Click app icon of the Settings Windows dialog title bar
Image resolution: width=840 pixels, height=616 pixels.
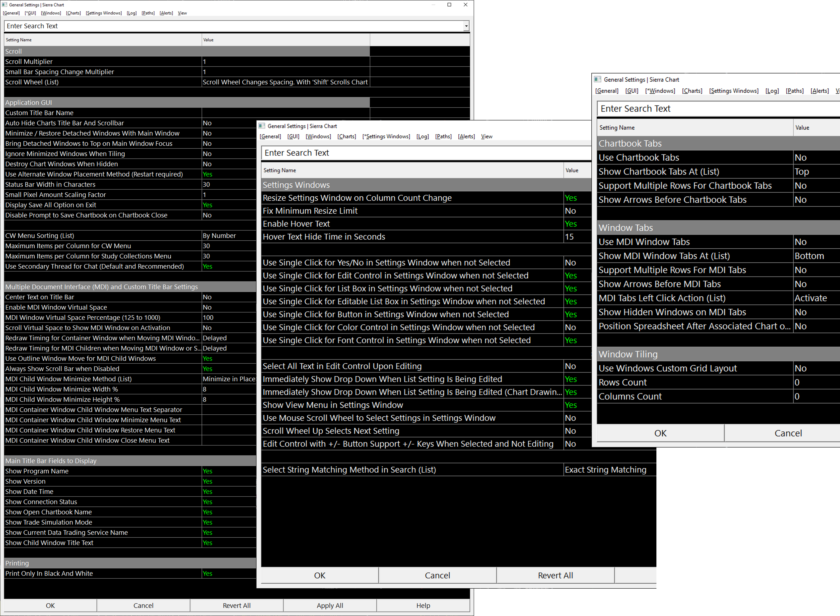pos(262,126)
